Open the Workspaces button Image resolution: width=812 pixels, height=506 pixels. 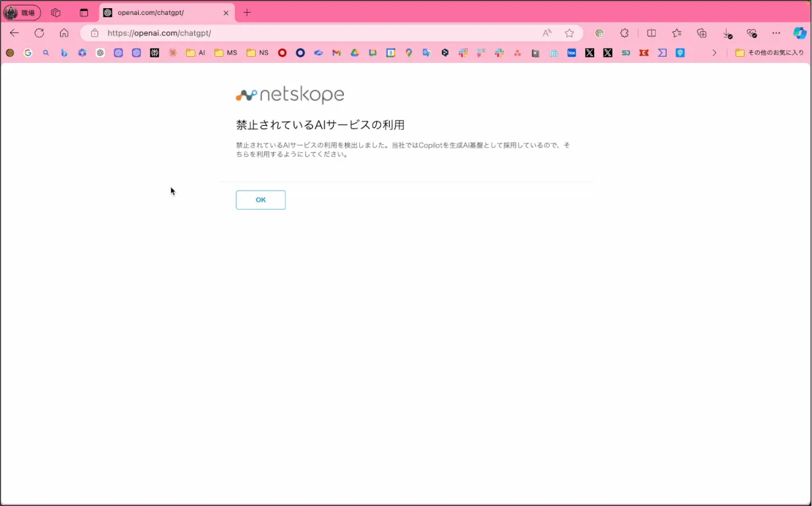(x=55, y=12)
